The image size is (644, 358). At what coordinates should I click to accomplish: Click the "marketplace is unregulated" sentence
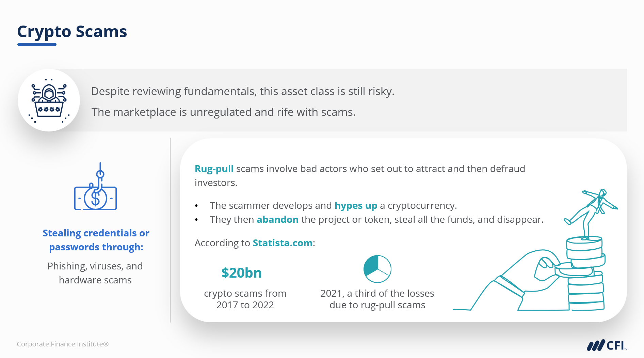pyautogui.click(x=223, y=112)
